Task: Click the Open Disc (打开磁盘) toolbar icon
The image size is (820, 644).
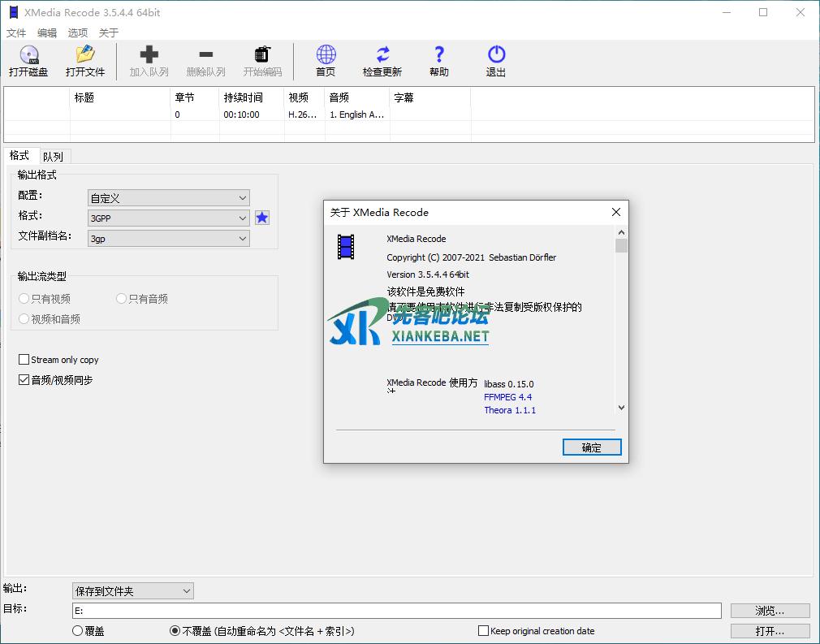Action: tap(28, 55)
